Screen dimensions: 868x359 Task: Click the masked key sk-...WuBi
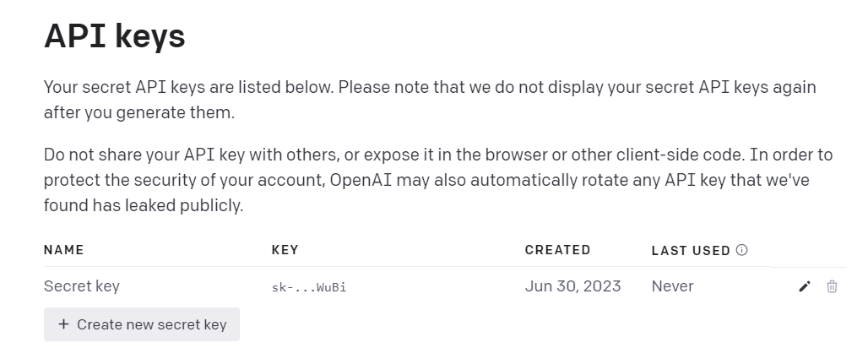(309, 287)
